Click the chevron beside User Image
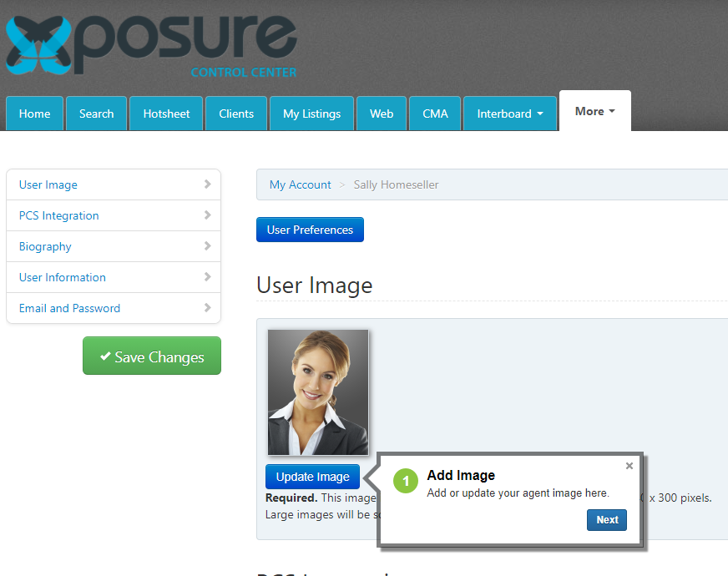This screenshot has height=576, width=728. pos(208,184)
